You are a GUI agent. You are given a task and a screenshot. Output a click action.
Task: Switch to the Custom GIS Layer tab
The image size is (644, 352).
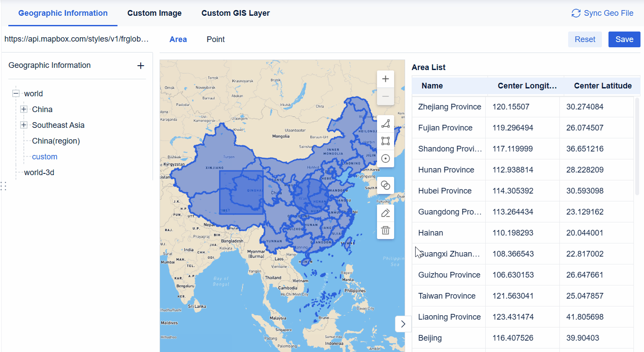click(x=235, y=13)
